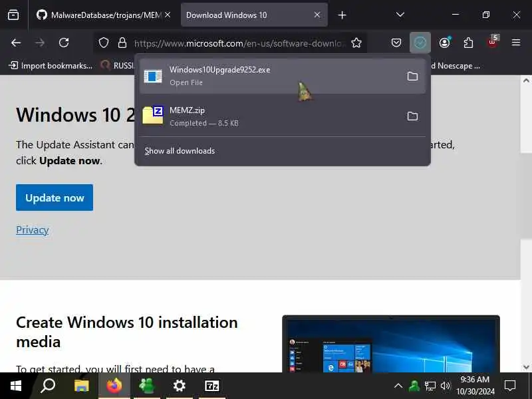This screenshot has width=532, height=399.
Task: Show MEMZ.zip in its folder
Action: coord(412,116)
